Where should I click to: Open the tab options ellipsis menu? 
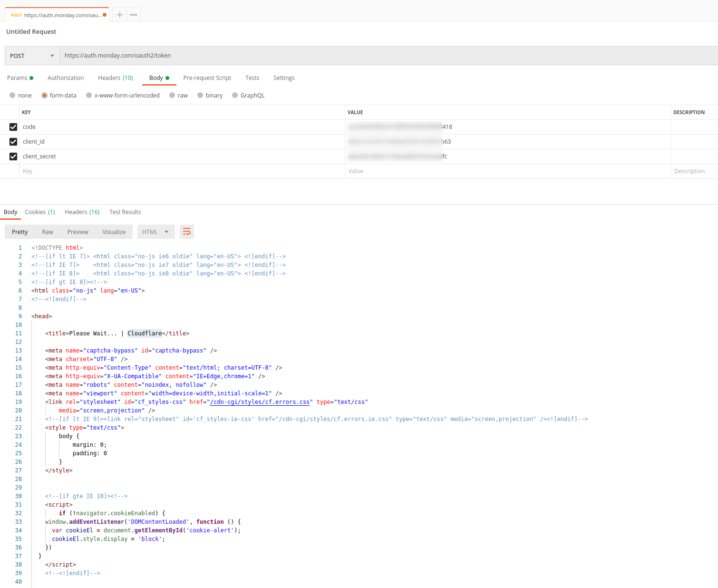pyautogui.click(x=134, y=15)
